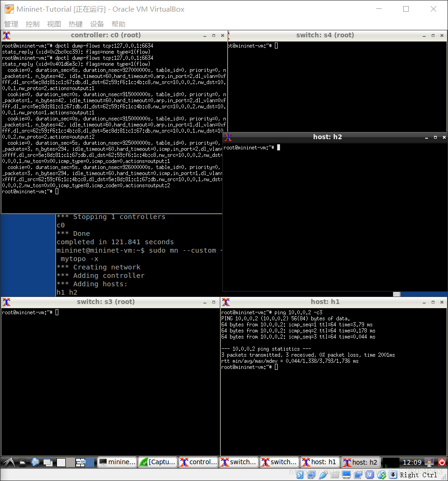Image resolution: width=448 pixels, height=481 pixels.
Task: Click the 'ping 10.0.0.2 -c3' command line
Action: [298, 312]
